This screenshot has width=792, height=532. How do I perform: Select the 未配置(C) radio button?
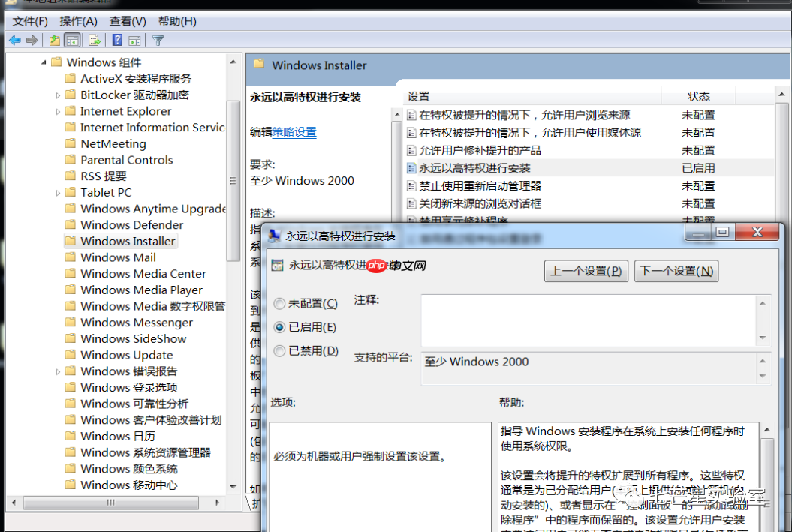tap(279, 303)
